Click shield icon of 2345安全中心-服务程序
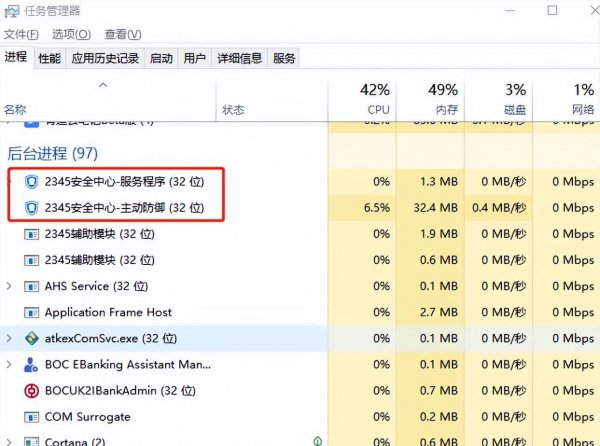Image resolution: width=600 pixels, height=446 pixels. [31, 182]
